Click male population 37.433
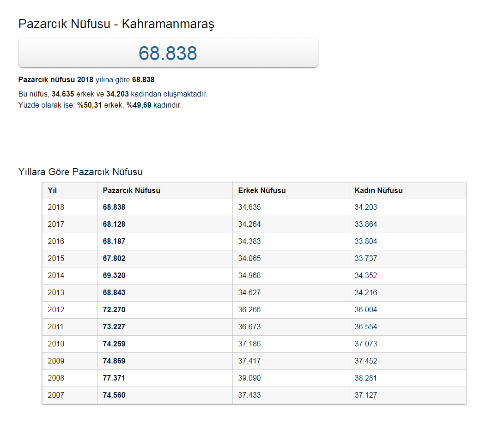Image resolution: width=499 pixels, height=448 pixels. [249, 395]
